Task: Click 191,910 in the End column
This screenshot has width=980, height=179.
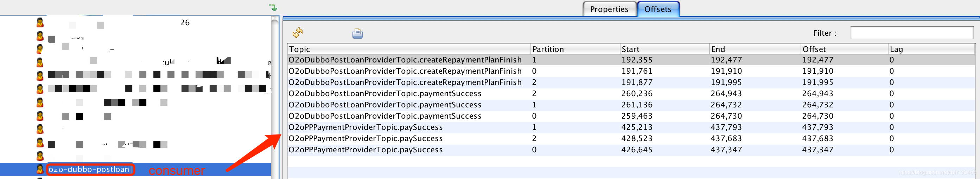Action: 726,71
